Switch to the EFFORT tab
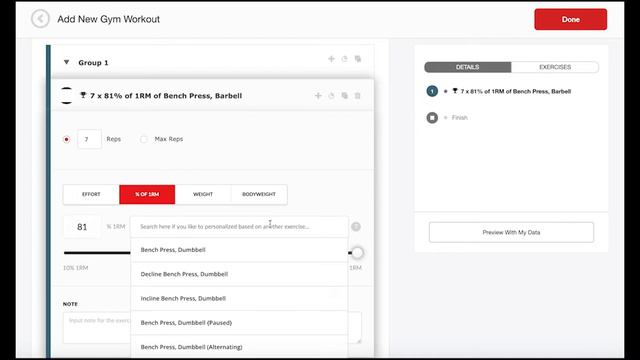The height and width of the screenshot is (360, 640). tap(91, 194)
